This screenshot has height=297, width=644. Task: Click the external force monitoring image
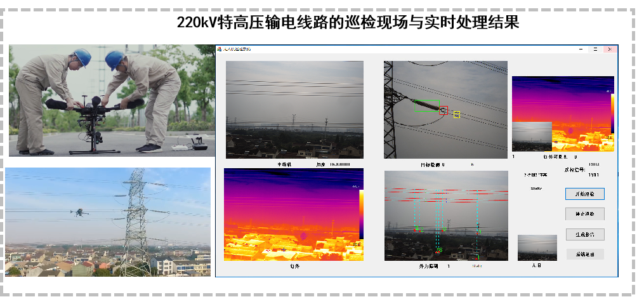click(445, 215)
